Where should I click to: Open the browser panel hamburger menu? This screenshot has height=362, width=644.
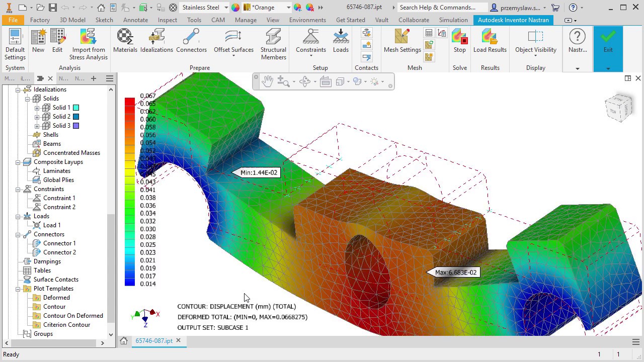[110, 78]
